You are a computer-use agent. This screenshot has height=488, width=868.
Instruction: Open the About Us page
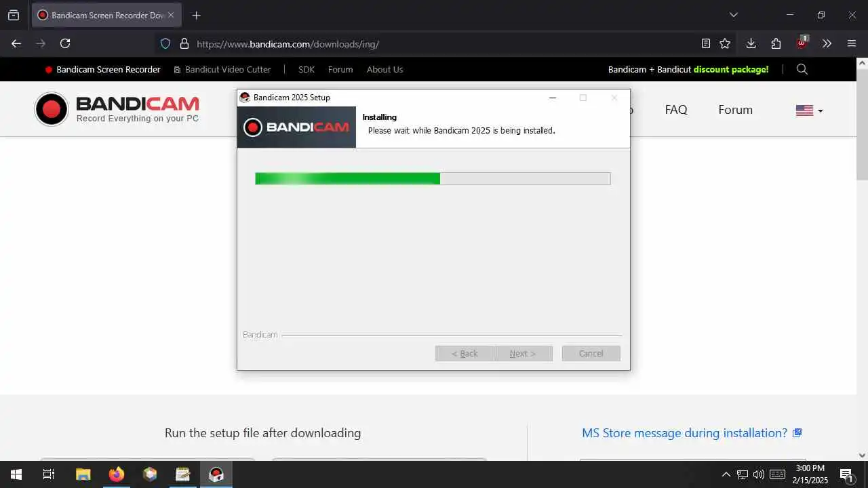coord(384,69)
